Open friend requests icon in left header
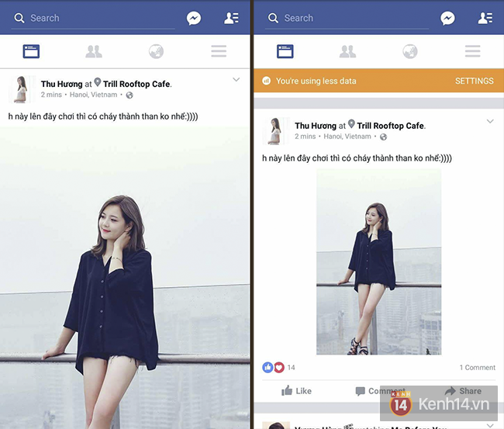The image size is (504, 429). point(231,18)
